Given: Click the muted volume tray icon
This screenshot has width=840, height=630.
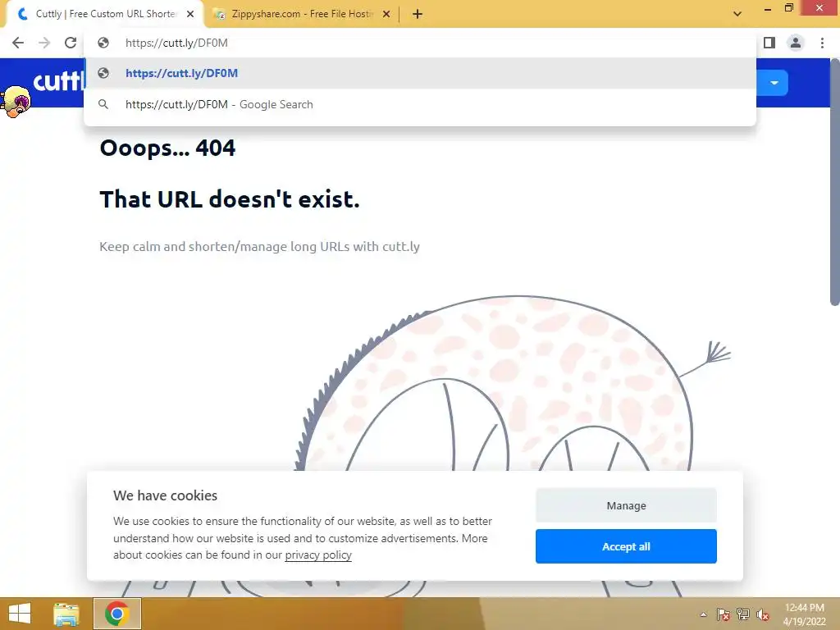Looking at the screenshot, I should (763, 614).
